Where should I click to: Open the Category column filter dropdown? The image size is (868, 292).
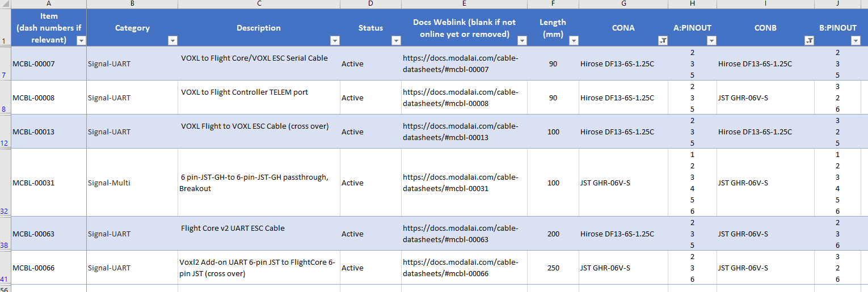click(172, 40)
